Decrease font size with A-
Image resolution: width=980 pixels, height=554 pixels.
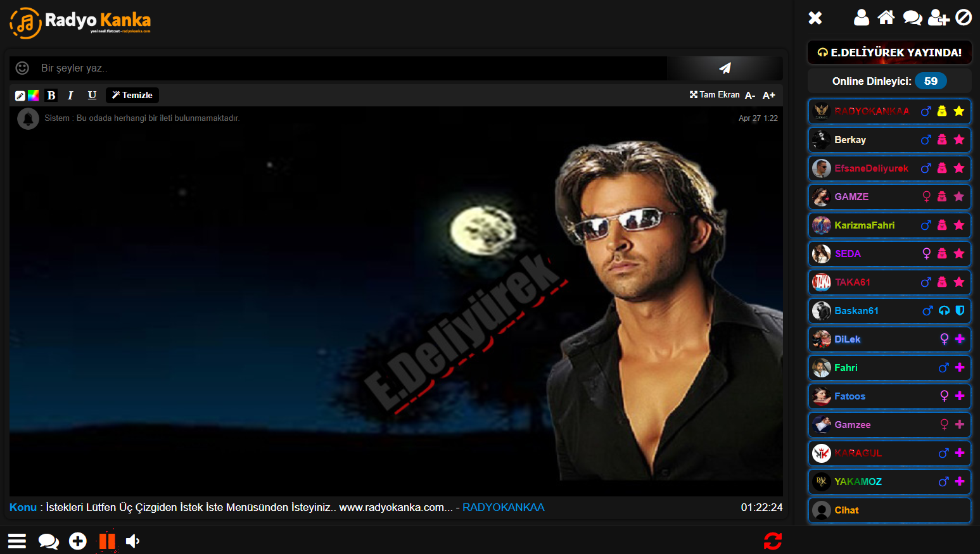pyautogui.click(x=750, y=96)
